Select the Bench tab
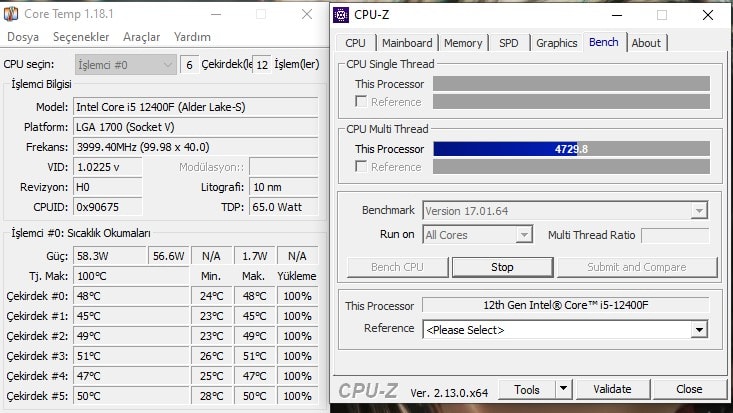The height and width of the screenshot is (413, 733). 604,42
